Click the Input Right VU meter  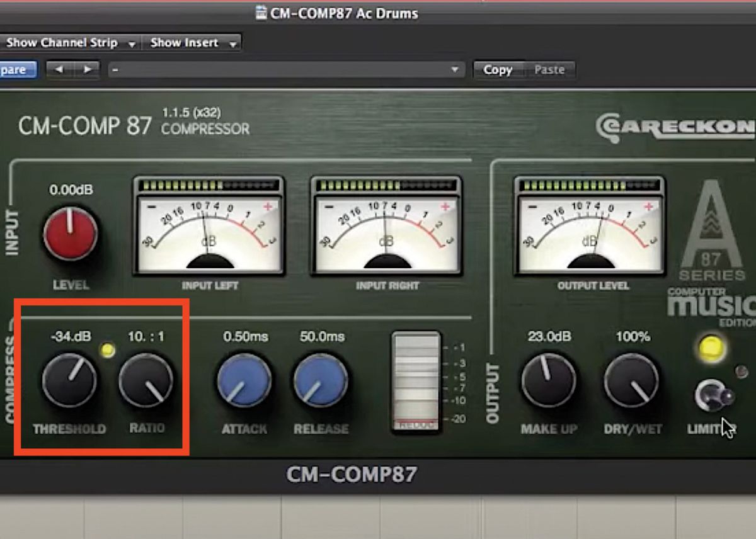click(386, 227)
